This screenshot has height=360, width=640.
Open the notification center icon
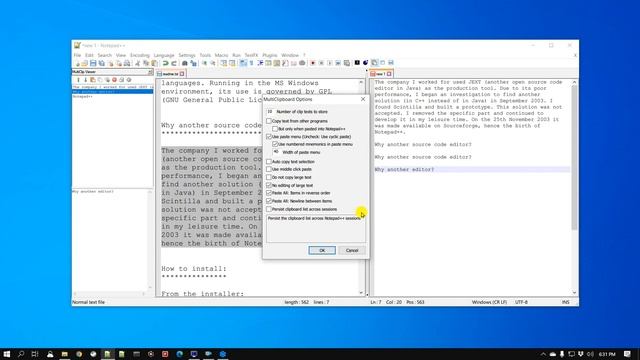[628, 354]
